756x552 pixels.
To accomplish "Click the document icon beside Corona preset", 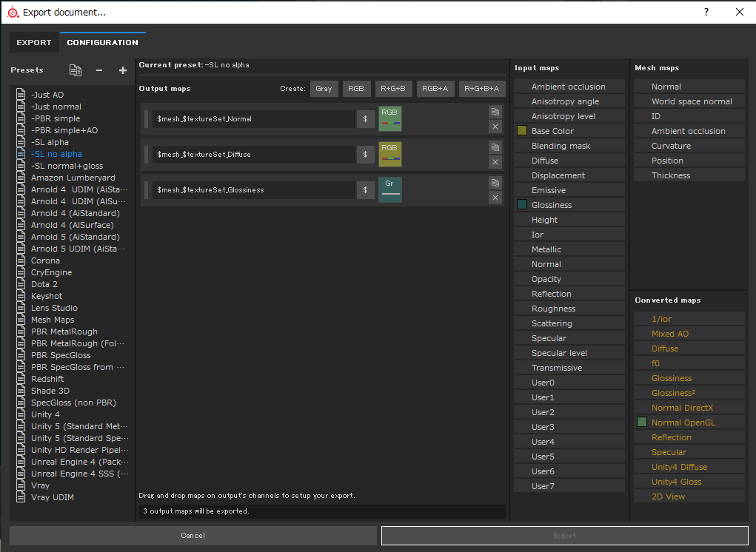I will [x=21, y=260].
